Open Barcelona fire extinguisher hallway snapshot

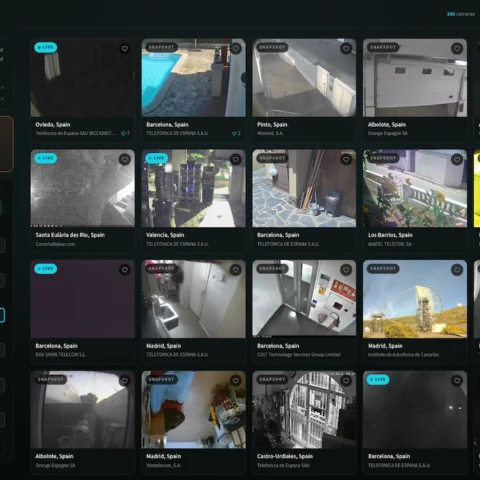pyautogui.click(x=304, y=299)
